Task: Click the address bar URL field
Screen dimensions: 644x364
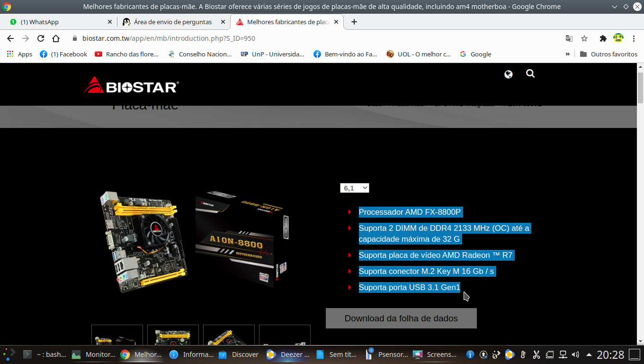Action: [313, 38]
